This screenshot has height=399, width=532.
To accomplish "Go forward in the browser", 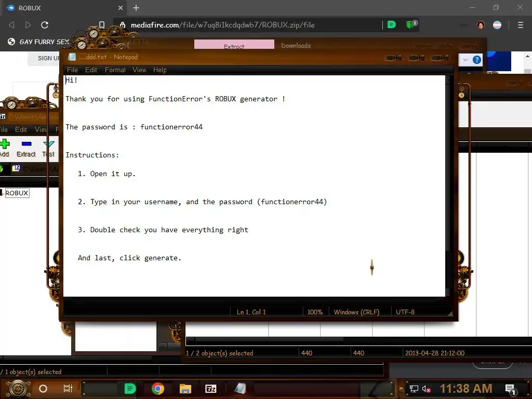I will (x=28, y=25).
